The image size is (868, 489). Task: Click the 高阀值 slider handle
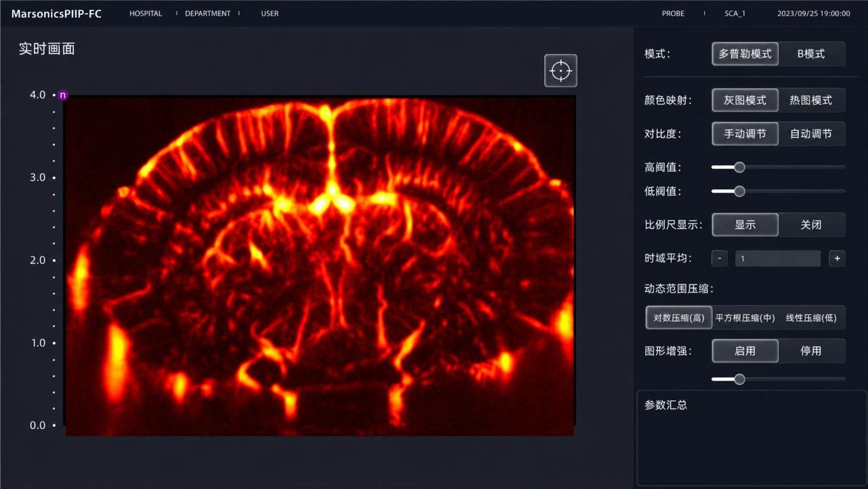click(x=740, y=167)
